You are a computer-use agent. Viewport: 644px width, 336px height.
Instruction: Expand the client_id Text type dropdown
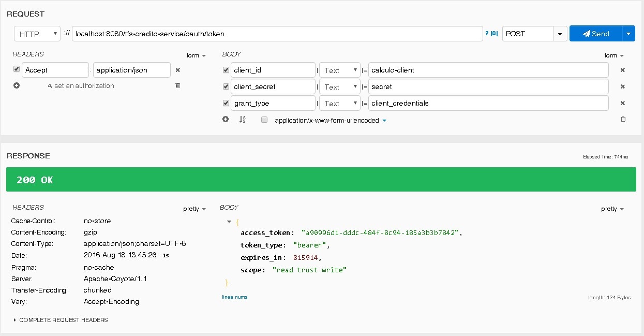(x=340, y=70)
